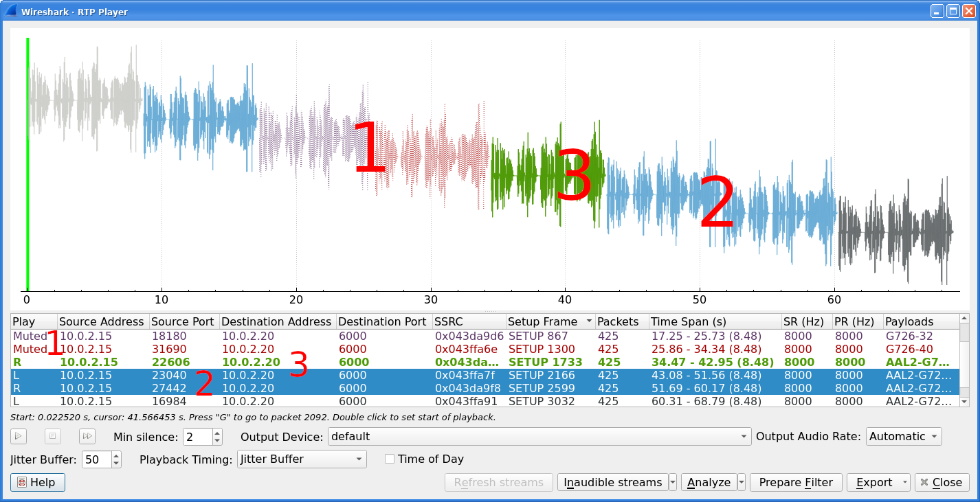This screenshot has width=980, height=502.
Task: Open the Output Audio Rate dropdown
Action: click(x=903, y=436)
